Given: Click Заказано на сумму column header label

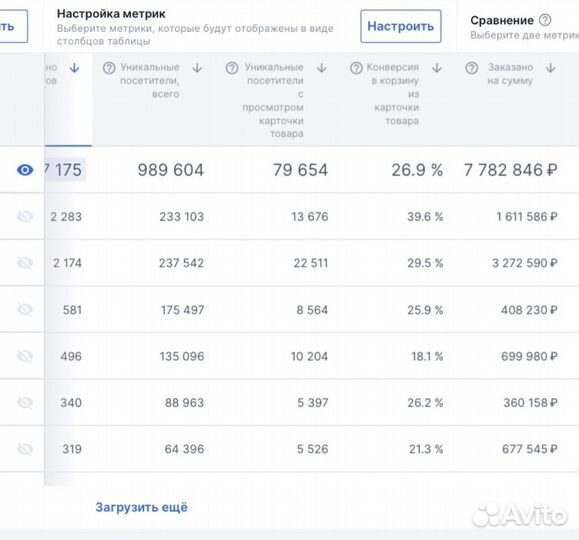Looking at the screenshot, I should 510,74.
